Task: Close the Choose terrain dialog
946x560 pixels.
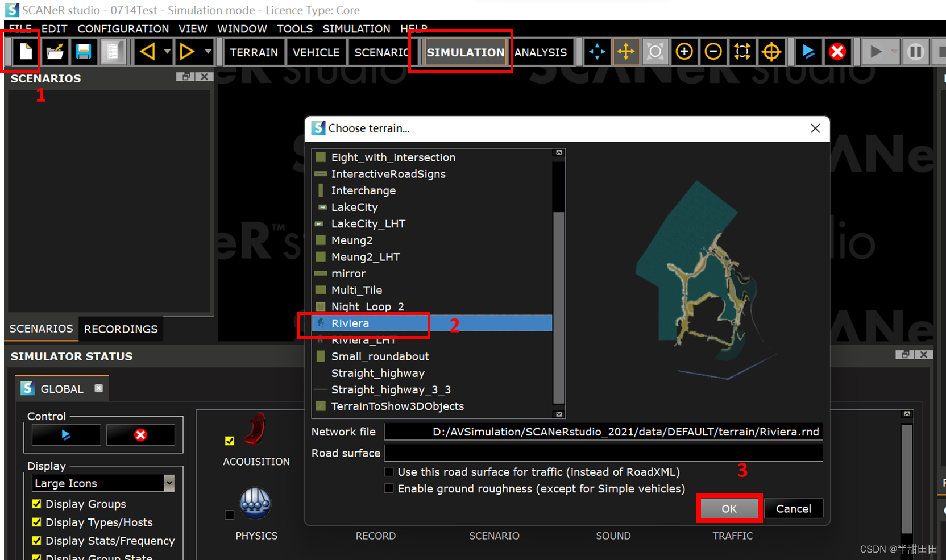Action: click(x=815, y=128)
